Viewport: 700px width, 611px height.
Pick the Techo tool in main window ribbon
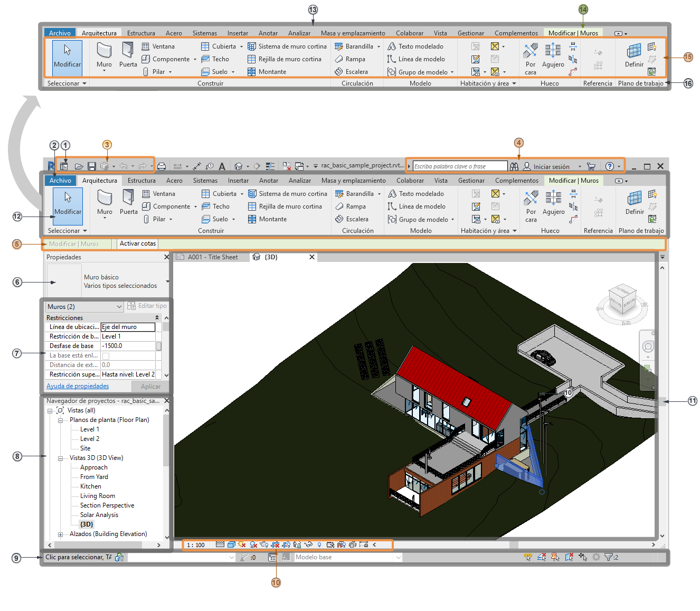click(x=215, y=206)
